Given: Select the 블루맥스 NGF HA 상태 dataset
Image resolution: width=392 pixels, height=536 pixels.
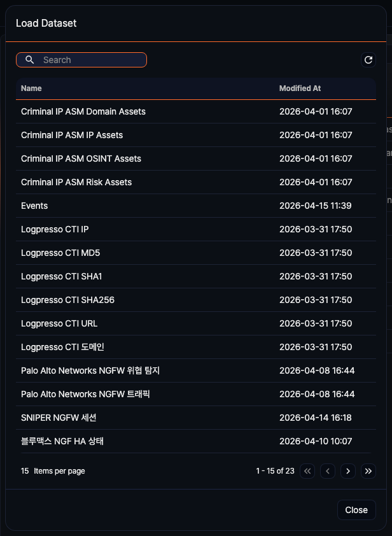Looking at the screenshot, I should point(62,441).
